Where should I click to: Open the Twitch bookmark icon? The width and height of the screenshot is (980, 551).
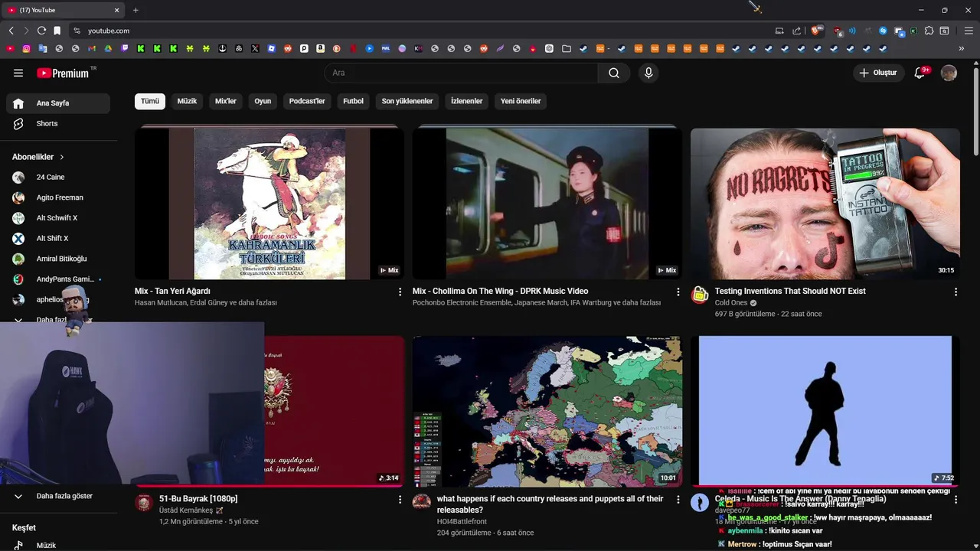pos(125,48)
